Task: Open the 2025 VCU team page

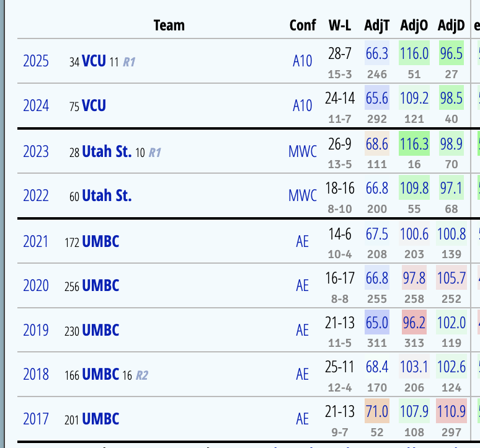Action: pos(94,61)
